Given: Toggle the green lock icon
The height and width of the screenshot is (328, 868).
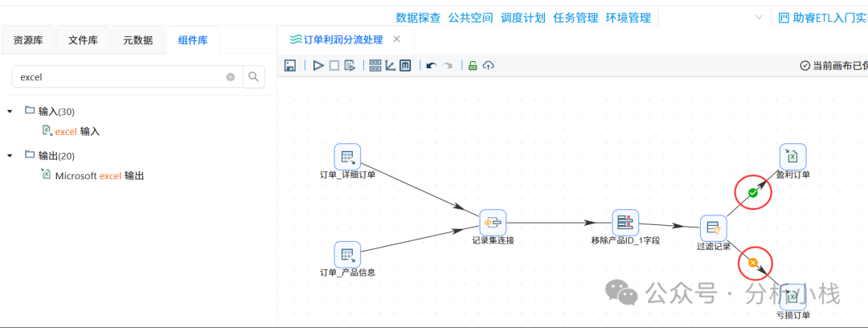Looking at the screenshot, I should (x=473, y=66).
